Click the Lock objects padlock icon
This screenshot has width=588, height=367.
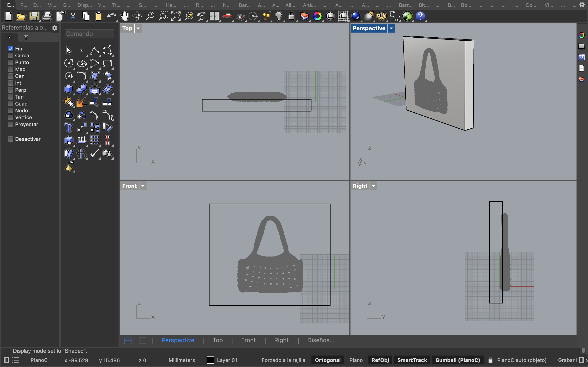[291, 16]
